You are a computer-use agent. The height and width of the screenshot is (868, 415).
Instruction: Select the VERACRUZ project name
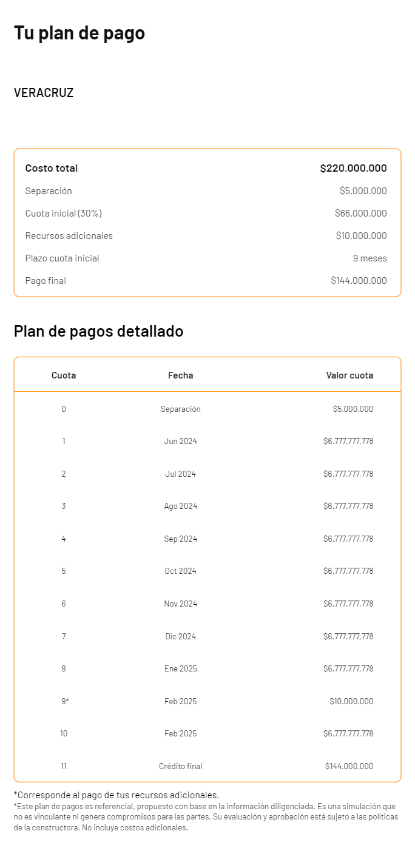click(x=44, y=93)
